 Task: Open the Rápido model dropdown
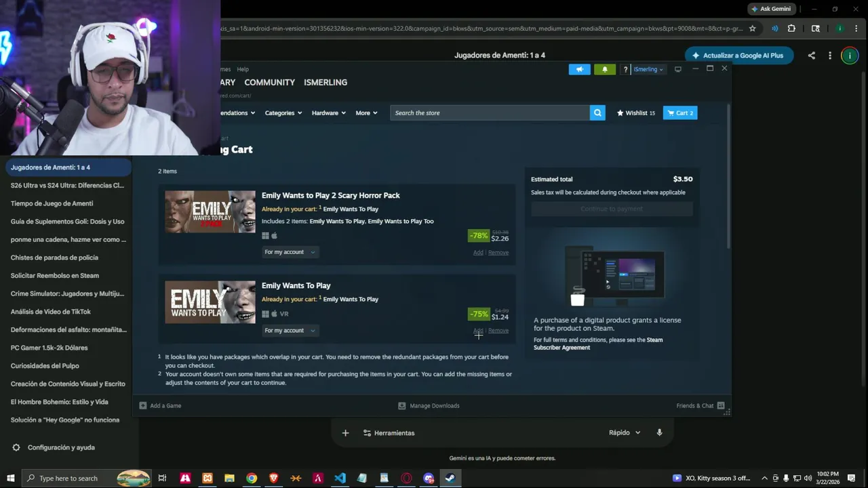625,432
